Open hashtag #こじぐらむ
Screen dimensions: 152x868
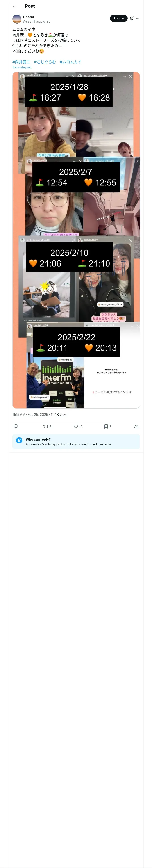45,62
